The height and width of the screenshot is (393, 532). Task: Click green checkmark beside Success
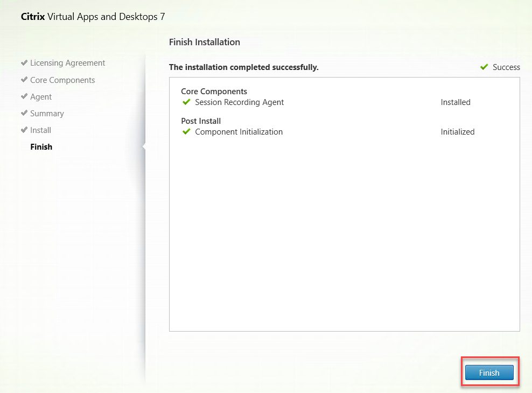coord(484,67)
